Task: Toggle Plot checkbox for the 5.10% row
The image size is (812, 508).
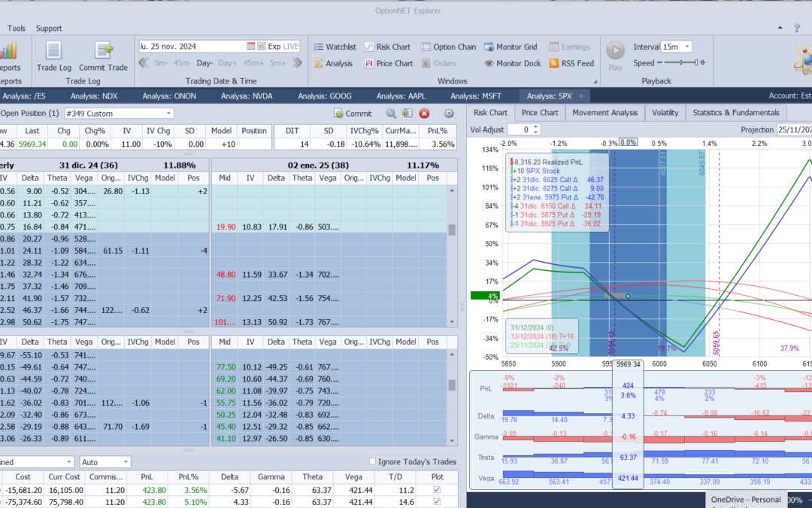Action: (437, 502)
